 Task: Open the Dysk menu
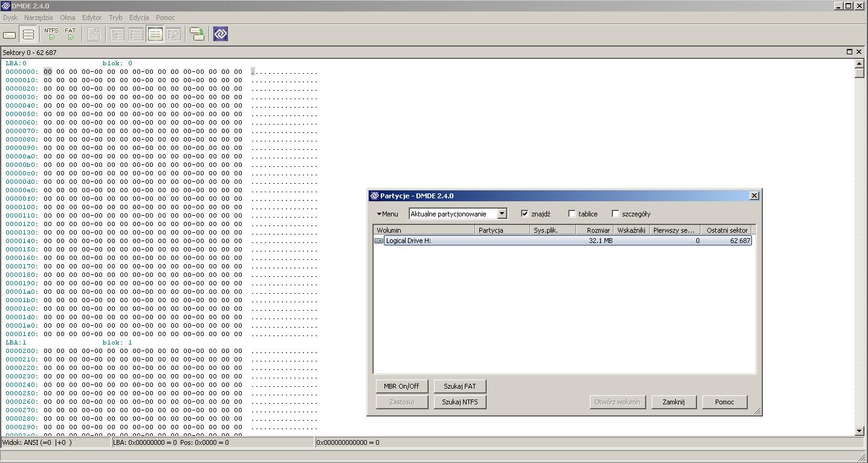click(10, 18)
